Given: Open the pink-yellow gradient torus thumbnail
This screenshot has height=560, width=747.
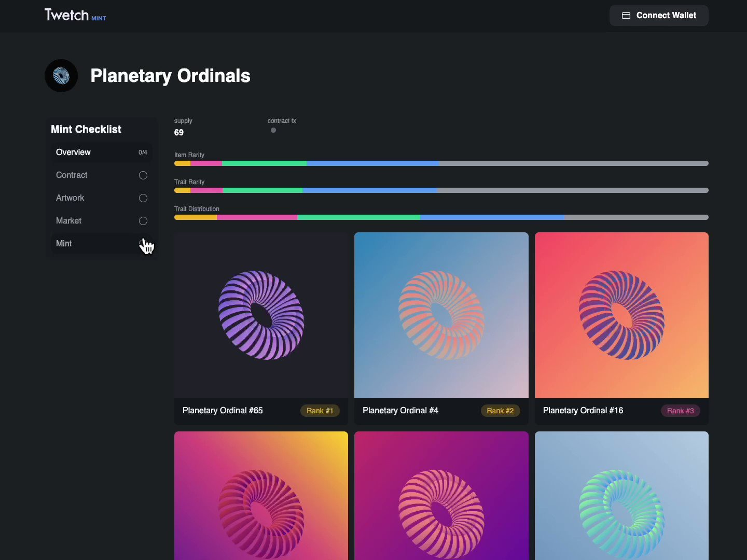Looking at the screenshot, I should (x=261, y=496).
